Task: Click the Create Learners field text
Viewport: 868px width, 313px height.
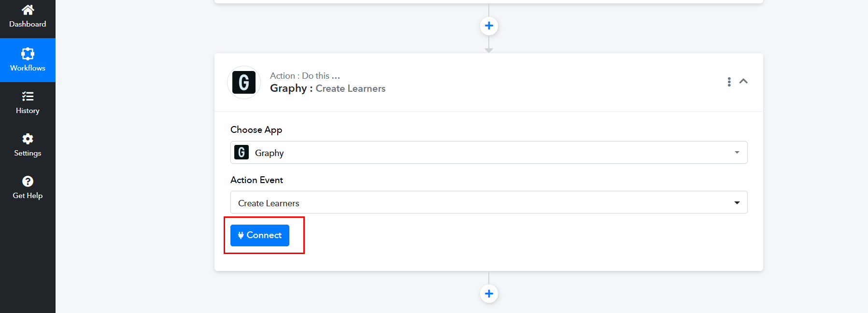Action: (269, 203)
